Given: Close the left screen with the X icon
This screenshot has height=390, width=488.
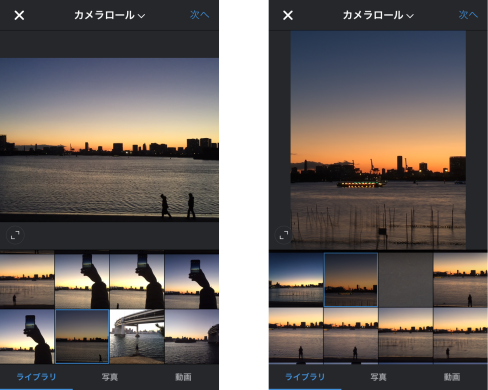Looking at the screenshot, I should pos(19,15).
